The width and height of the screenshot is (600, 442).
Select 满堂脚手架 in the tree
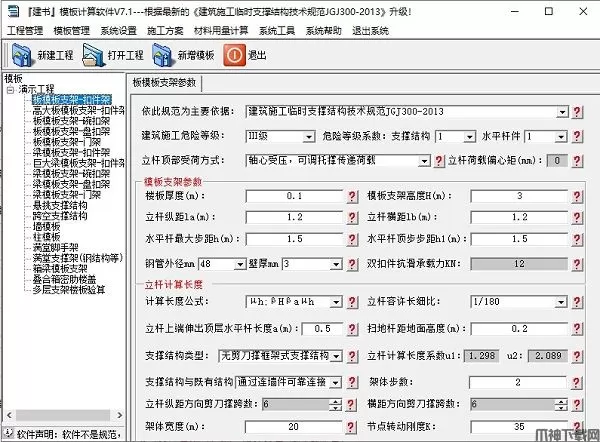pyautogui.click(x=55, y=248)
